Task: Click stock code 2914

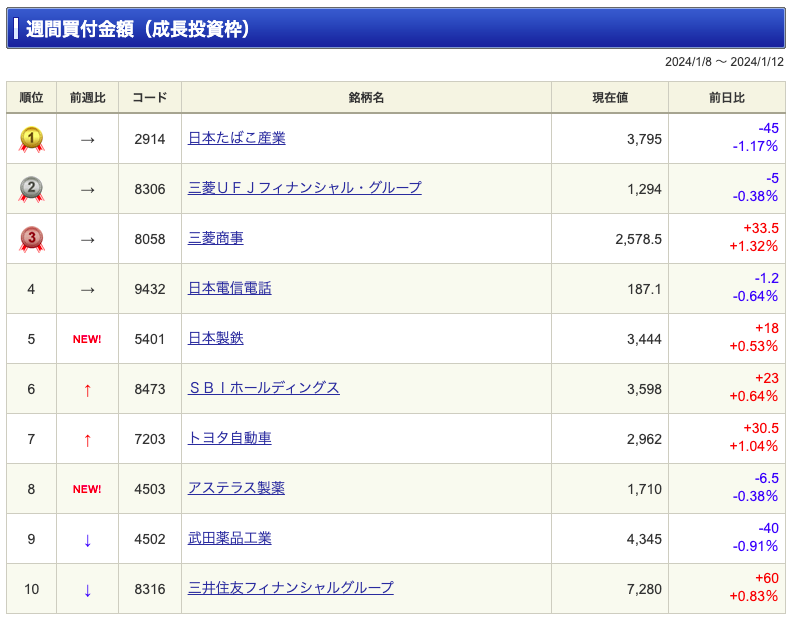Action: tap(150, 139)
